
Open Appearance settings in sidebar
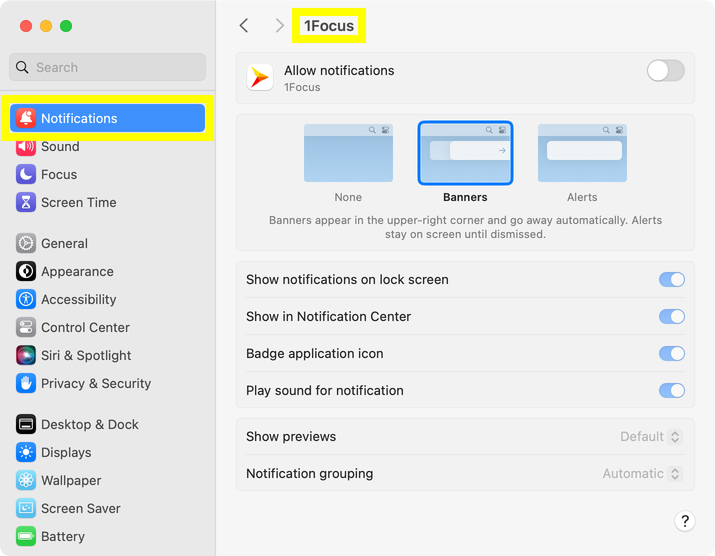[x=107, y=271]
